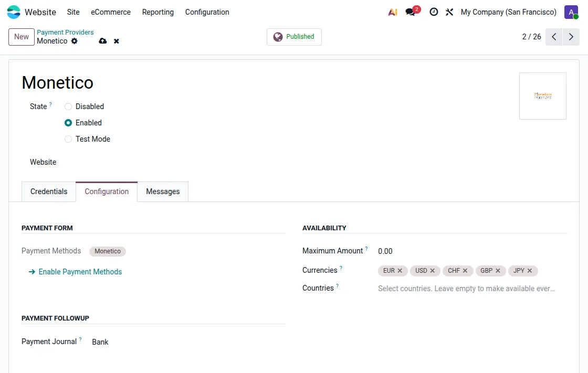Select the Disabled state radio button
This screenshot has height=373, width=588.
(68, 106)
